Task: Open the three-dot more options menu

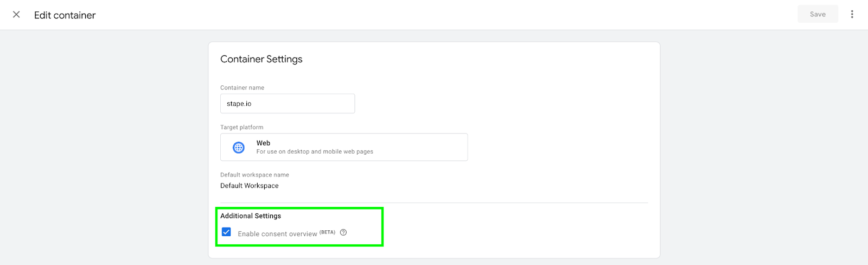Action: click(x=852, y=14)
